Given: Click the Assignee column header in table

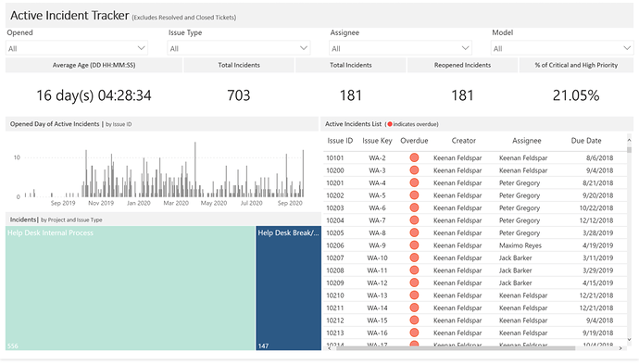Looking at the screenshot, I should 527,141.
